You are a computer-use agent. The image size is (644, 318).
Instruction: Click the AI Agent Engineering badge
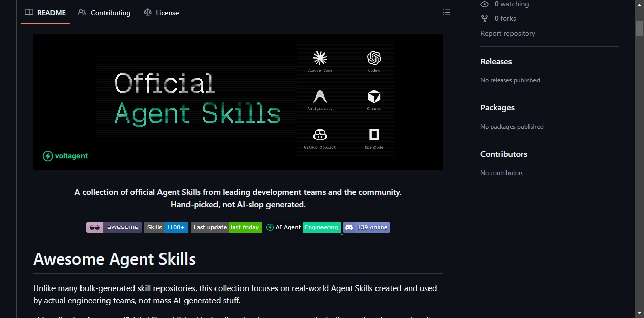click(303, 227)
